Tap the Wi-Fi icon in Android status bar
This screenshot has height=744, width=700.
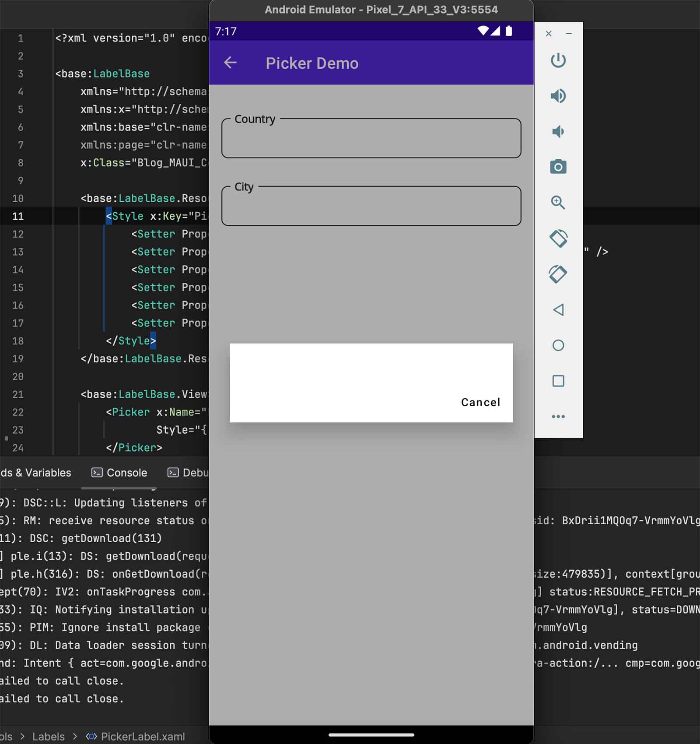pyautogui.click(x=483, y=31)
